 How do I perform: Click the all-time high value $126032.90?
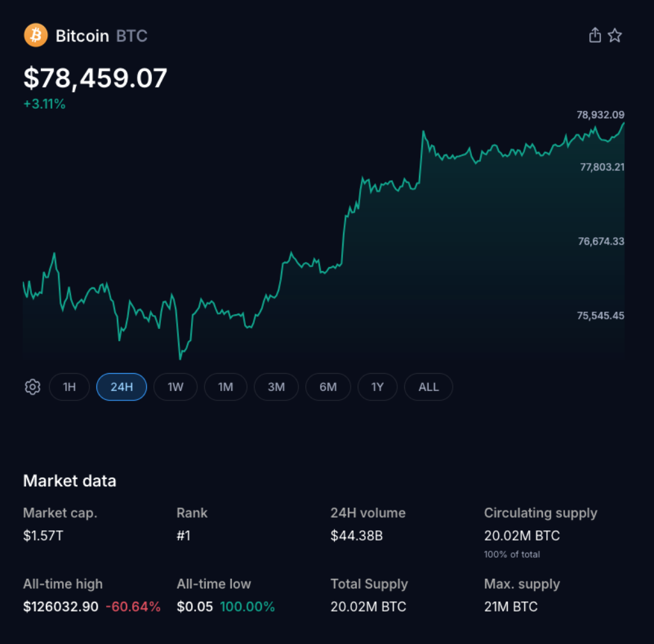pyautogui.click(x=61, y=607)
